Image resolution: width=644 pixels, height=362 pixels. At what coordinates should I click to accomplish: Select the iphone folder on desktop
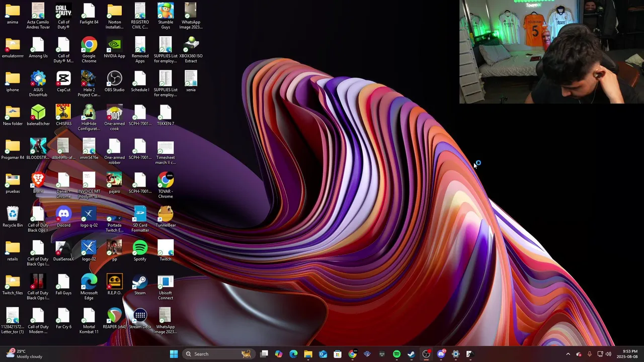(x=13, y=81)
